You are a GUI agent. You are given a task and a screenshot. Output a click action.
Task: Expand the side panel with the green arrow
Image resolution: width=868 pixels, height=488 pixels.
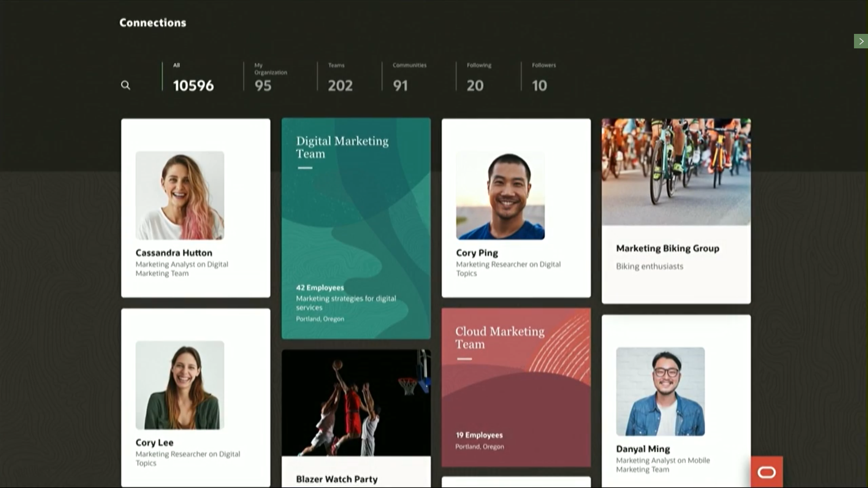point(861,41)
